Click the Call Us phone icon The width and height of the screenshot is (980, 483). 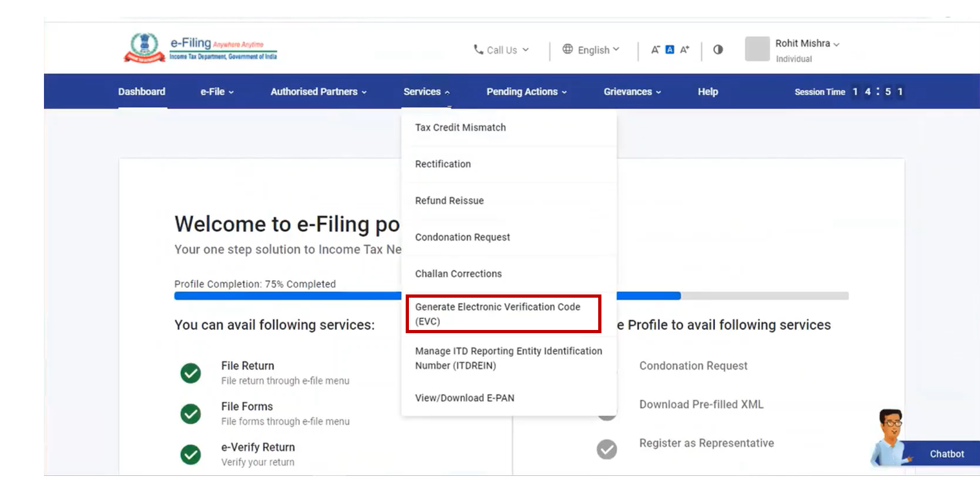(x=479, y=50)
